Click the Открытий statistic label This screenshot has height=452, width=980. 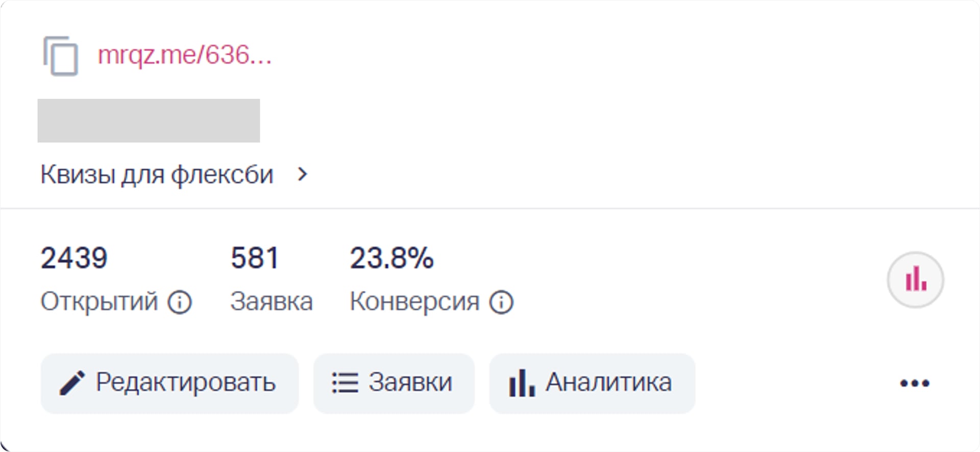tap(100, 301)
